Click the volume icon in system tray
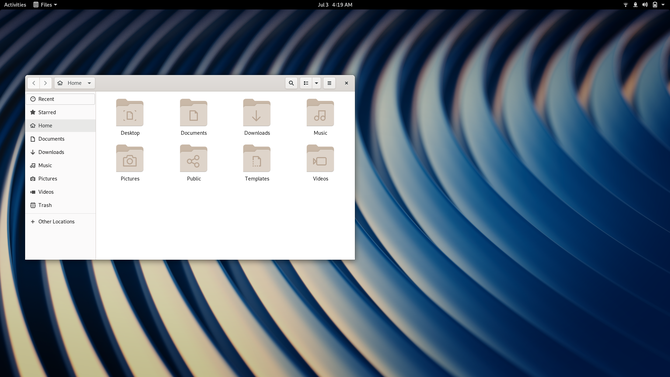This screenshot has width=670, height=377. click(x=645, y=5)
